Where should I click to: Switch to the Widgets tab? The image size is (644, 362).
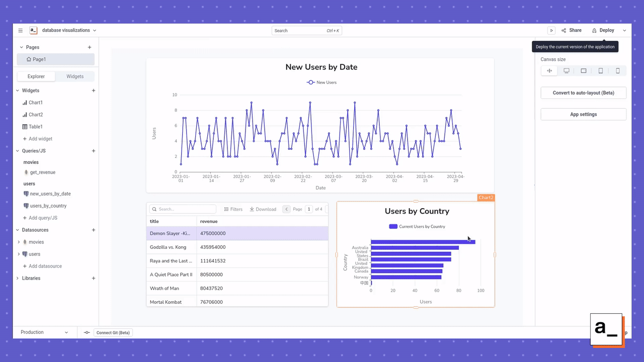[74, 76]
